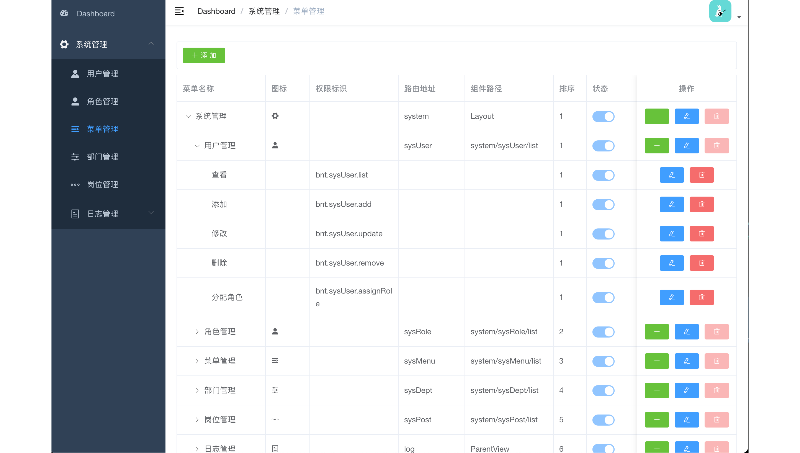Click green add-child button in sysRole row
Viewport: 800px width, 453px height.
pos(657,332)
